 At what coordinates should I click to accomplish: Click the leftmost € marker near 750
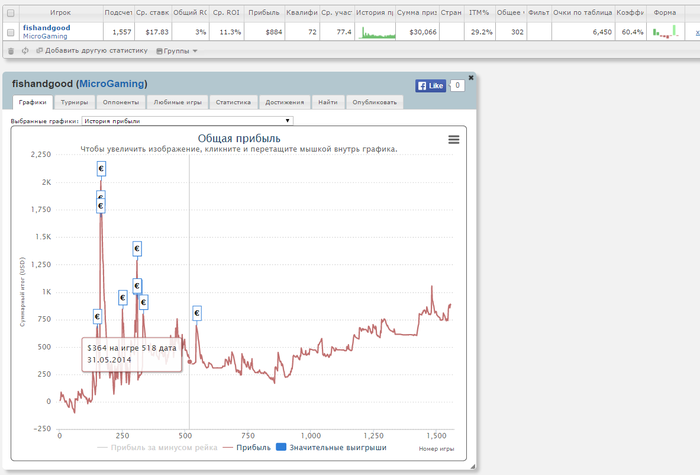[x=97, y=317]
